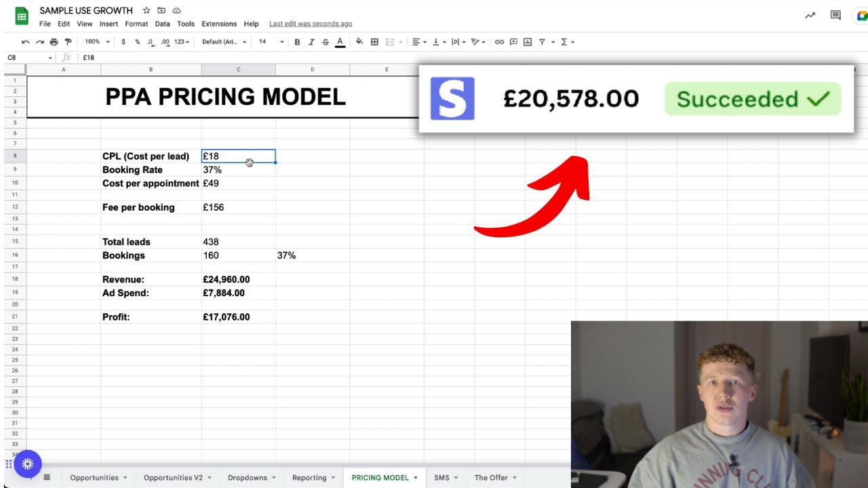Open the Functions sigma dropdown

point(568,42)
